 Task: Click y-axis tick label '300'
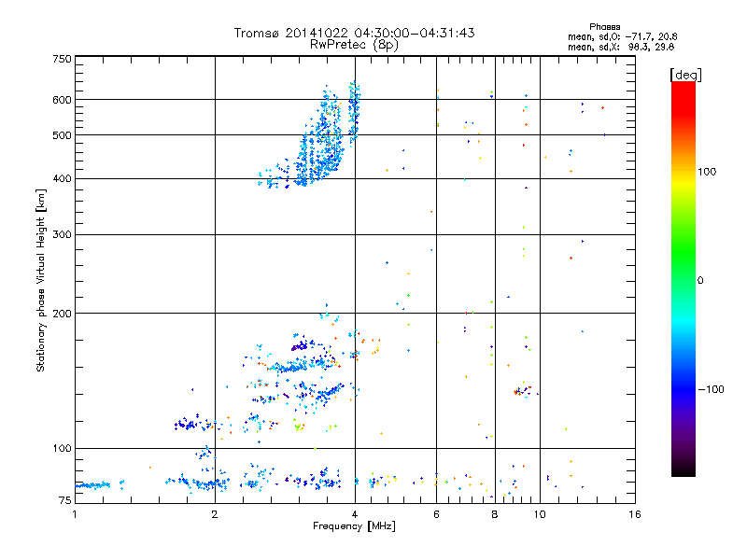(62, 235)
